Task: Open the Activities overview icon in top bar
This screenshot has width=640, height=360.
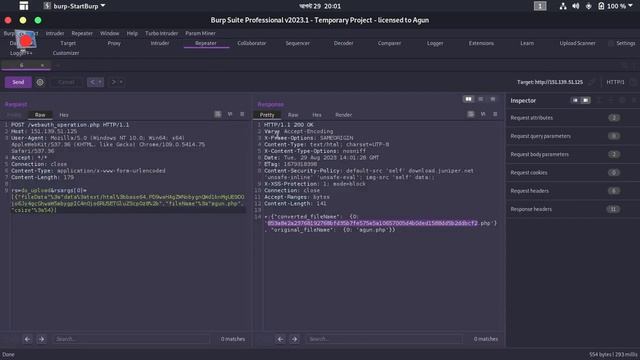Action: tap(24, 6)
